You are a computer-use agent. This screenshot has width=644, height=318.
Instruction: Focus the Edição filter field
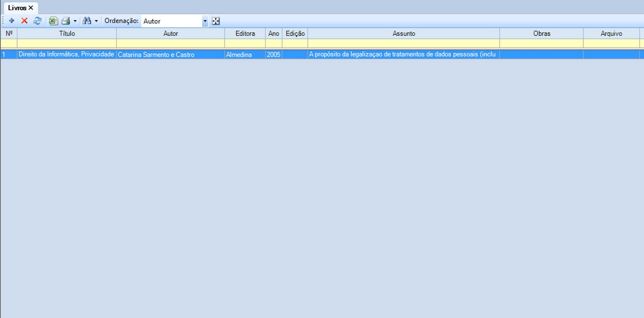[x=295, y=44]
